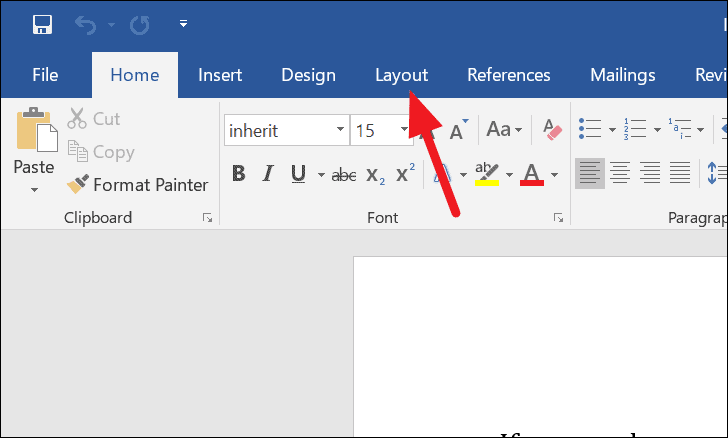
Task: Click the Line and Paragraph Spacing icon
Action: (716, 173)
